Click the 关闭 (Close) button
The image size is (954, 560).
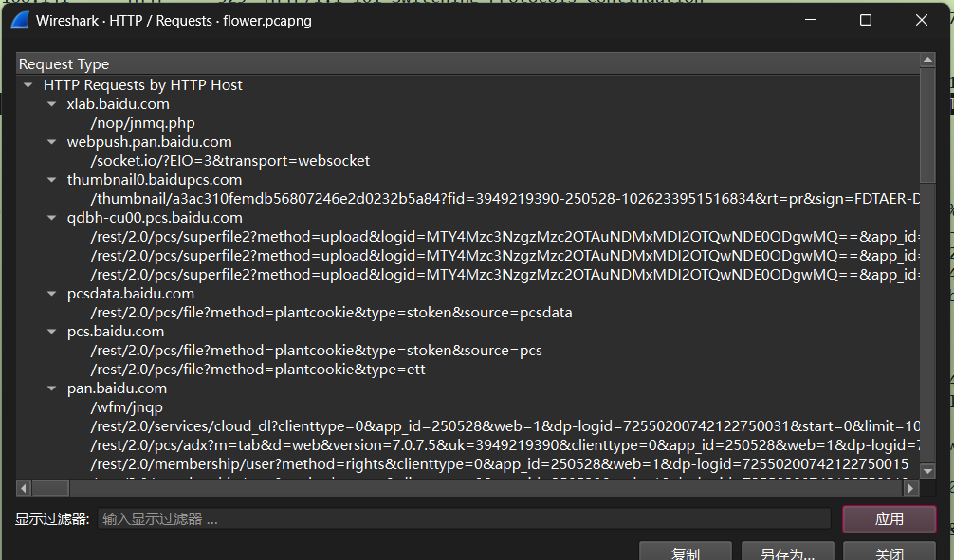[889, 552]
